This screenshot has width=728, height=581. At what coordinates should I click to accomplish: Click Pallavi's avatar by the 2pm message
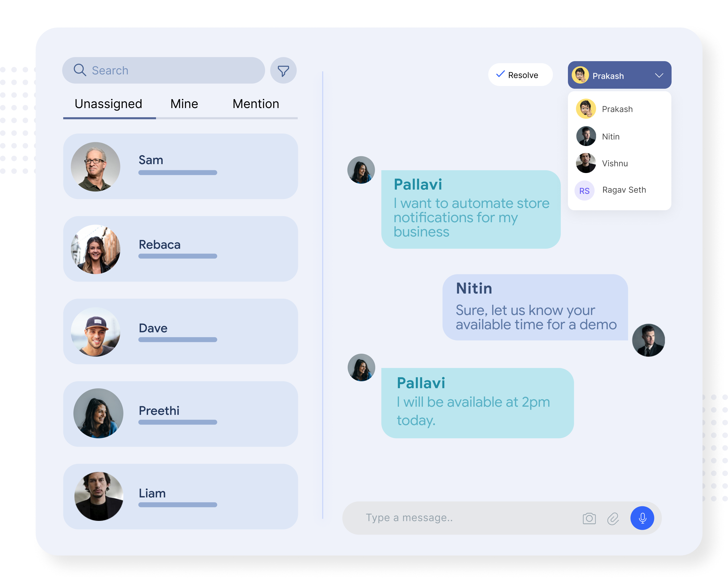[361, 368]
